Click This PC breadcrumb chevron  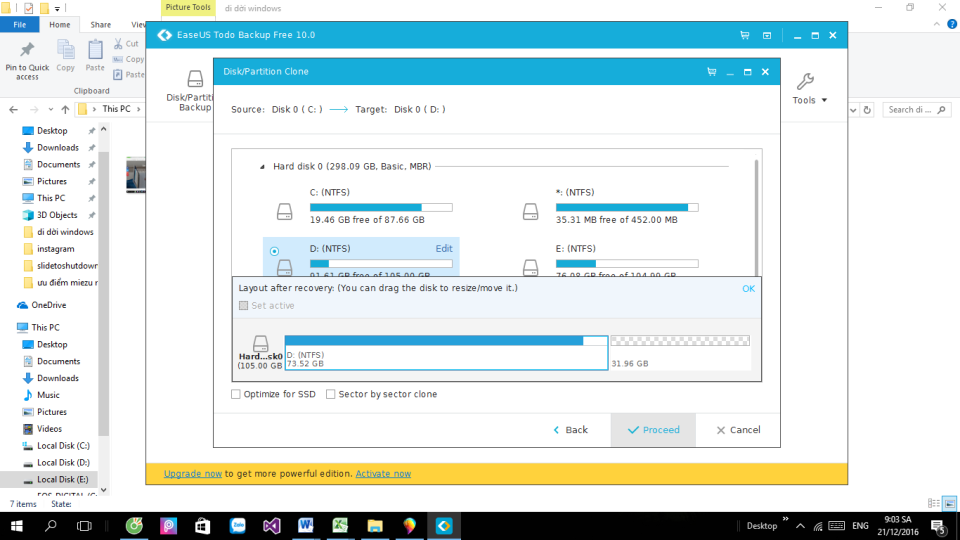[x=138, y=109]
